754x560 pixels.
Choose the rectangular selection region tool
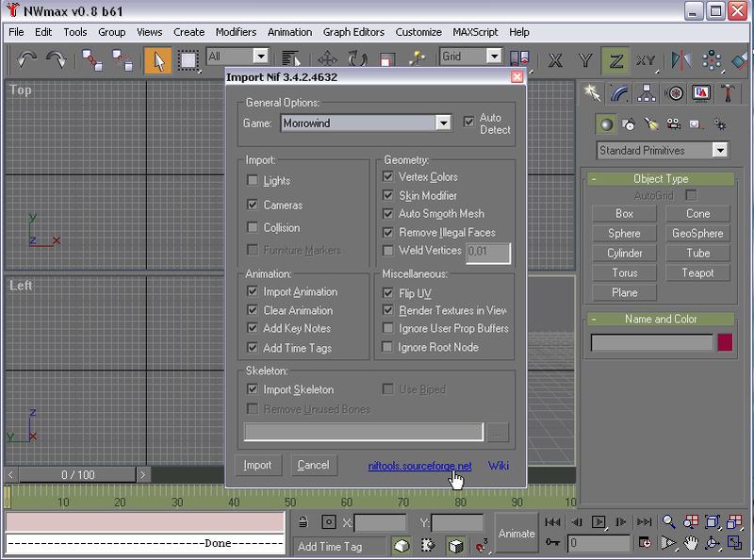[188, 60]
